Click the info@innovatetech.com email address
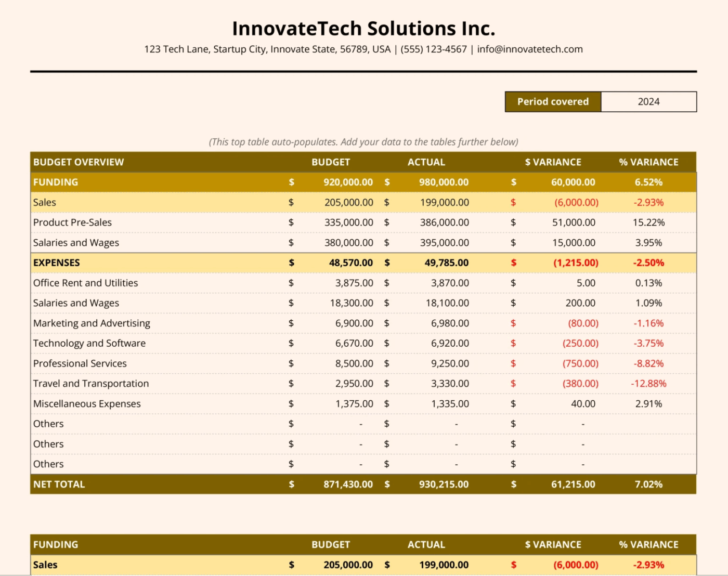 pyautogui.click(x=530, y=49)
